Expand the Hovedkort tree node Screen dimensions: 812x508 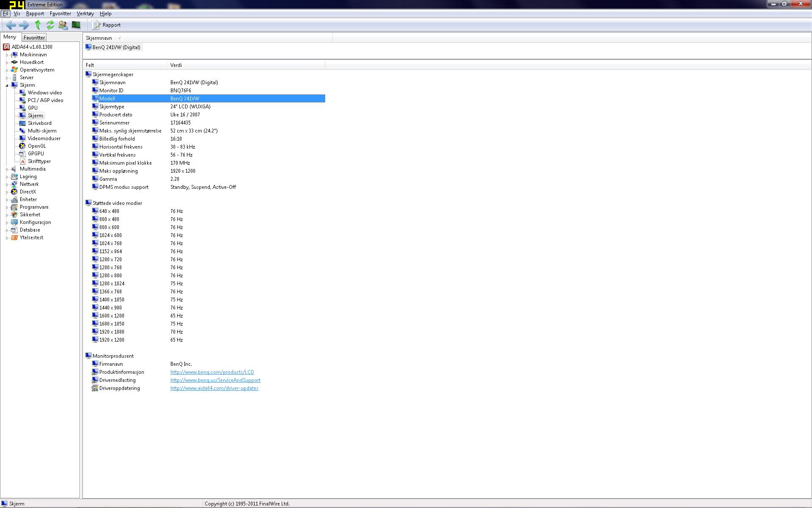[x=7, y=62]
